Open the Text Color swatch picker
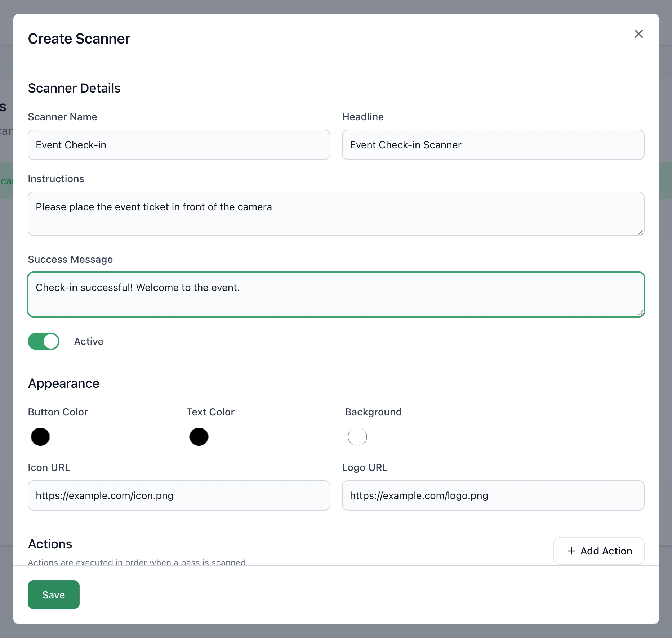Screen dimensions: 672x638 pyautogui.click(x=199, y=437)
